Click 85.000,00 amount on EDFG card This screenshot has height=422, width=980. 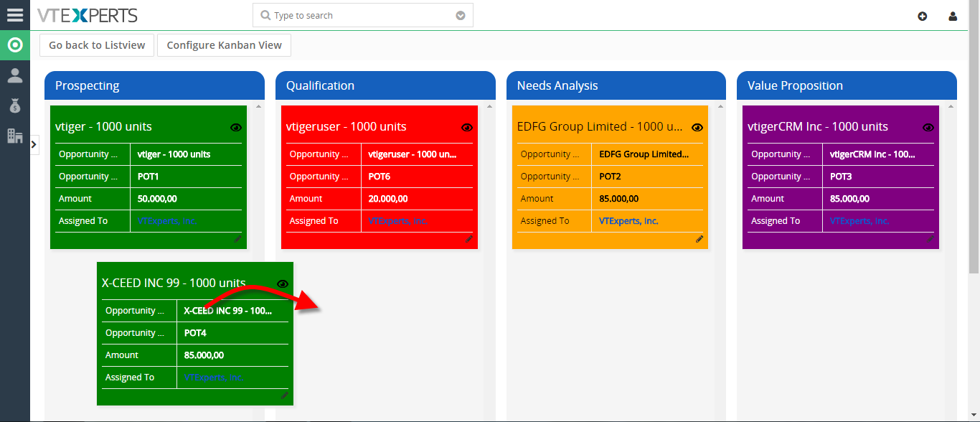618,199
